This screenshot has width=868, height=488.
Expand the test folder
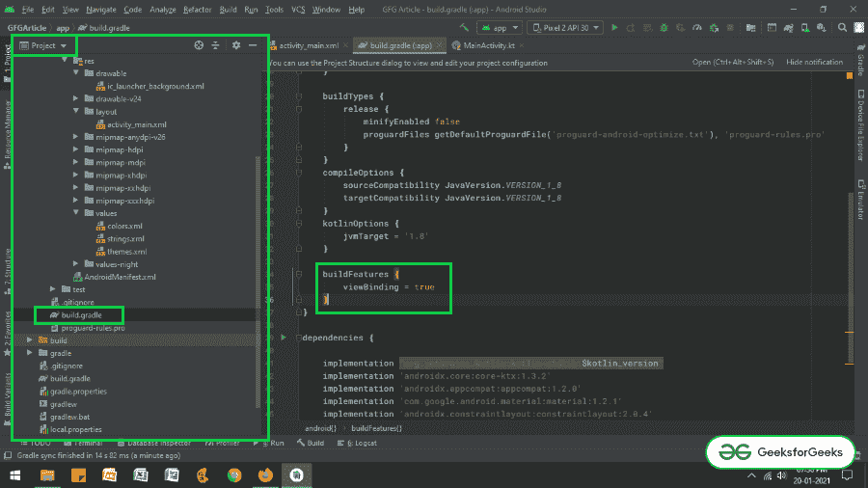(53, 289)
